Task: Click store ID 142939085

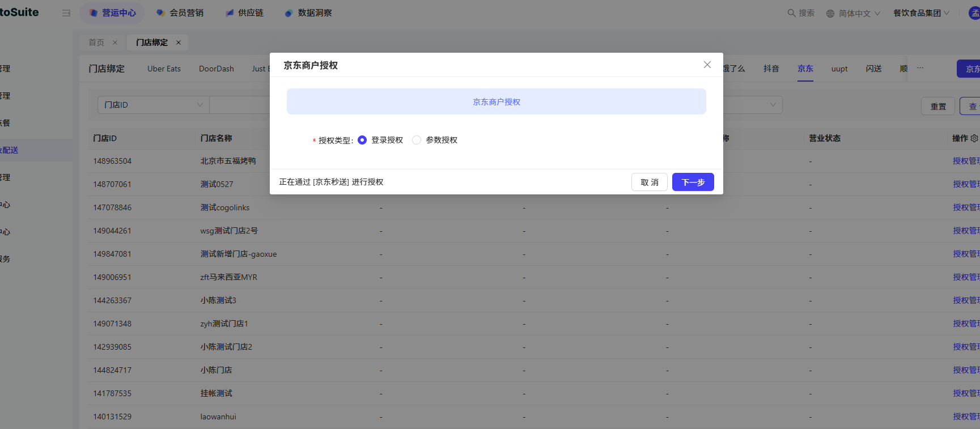Action: (112, 347)
